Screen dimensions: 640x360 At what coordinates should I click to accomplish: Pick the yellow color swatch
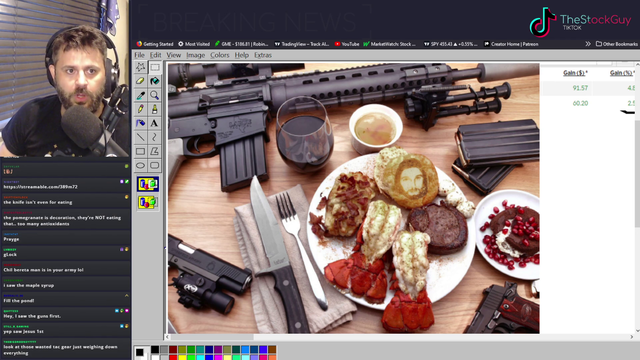coord(182,357)
